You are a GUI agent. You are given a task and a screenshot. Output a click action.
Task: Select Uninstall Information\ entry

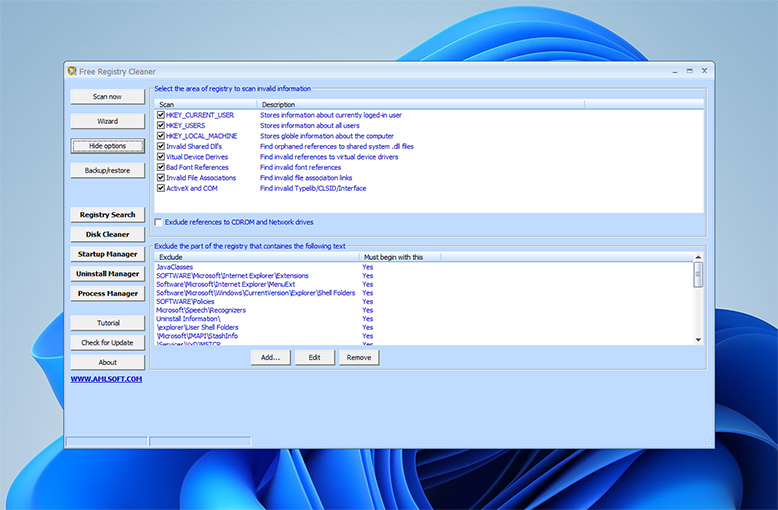[x=189, y=319]
